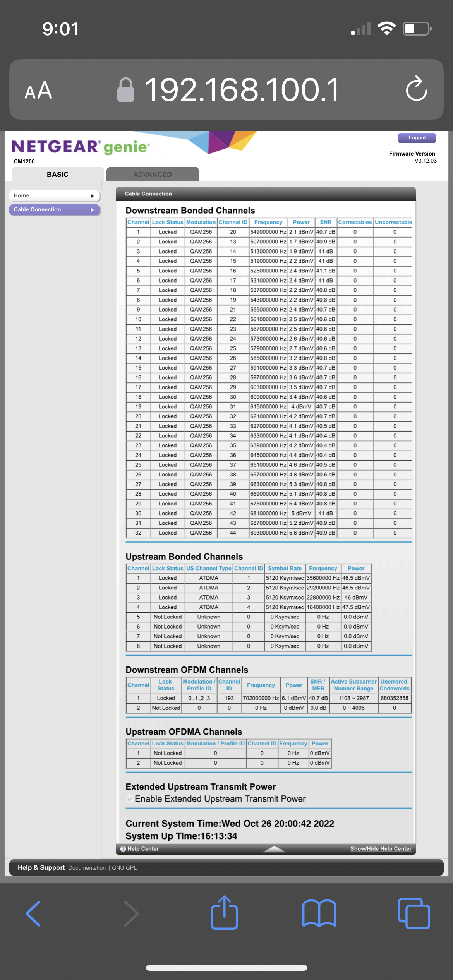The image size is (453, 980).
Task: Click the 549000000 Hz frequency cell
Action: pos(268,232)
